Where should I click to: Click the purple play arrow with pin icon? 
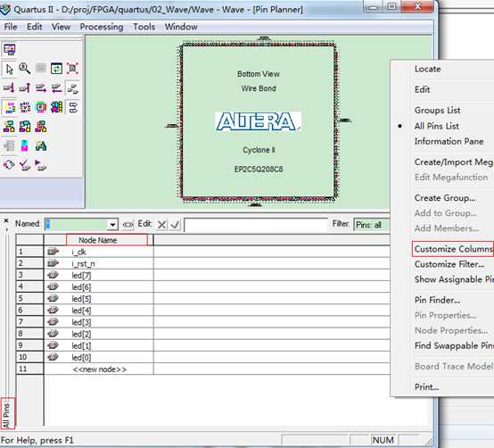41,164
